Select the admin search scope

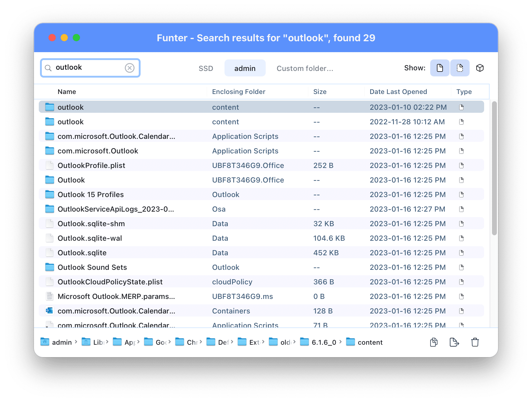(x=245, y=68)
